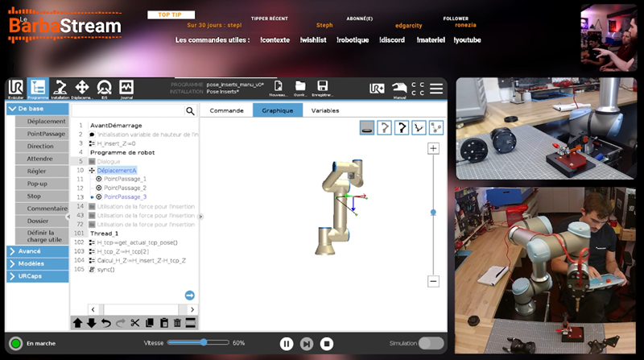
Task: Move selected node up with arrow
Action: tap(77, 323)
